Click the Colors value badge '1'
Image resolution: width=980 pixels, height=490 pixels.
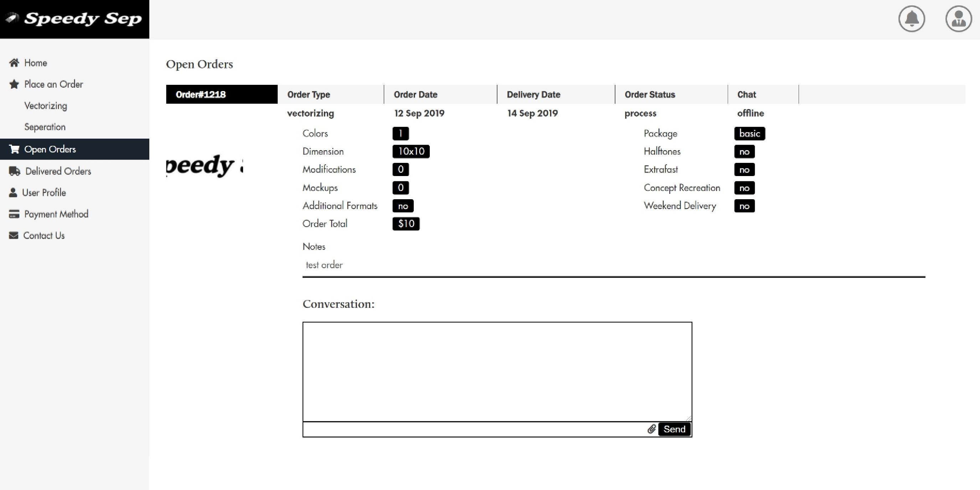[x=400, y=134]
